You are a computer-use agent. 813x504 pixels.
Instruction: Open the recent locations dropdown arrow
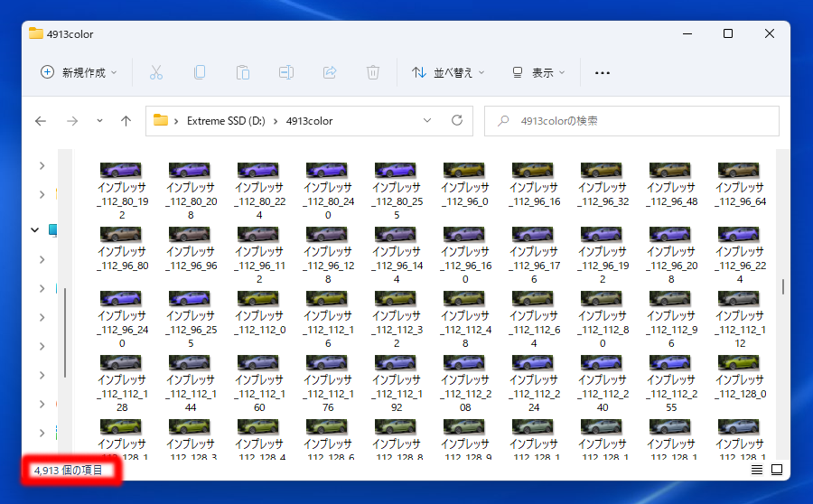point(99,121)
